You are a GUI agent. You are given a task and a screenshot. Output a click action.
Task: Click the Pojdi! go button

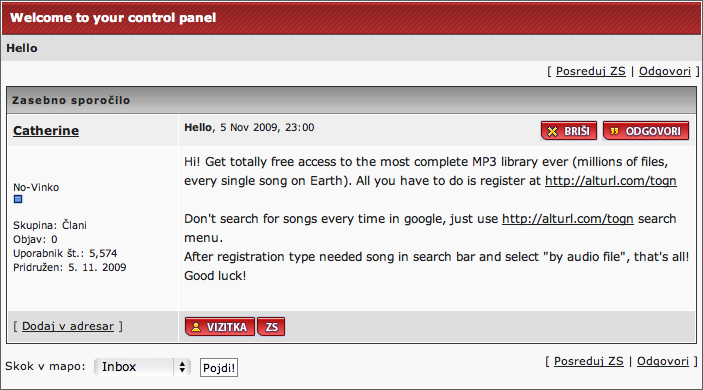pyautogui.click(x=219, y=368)
